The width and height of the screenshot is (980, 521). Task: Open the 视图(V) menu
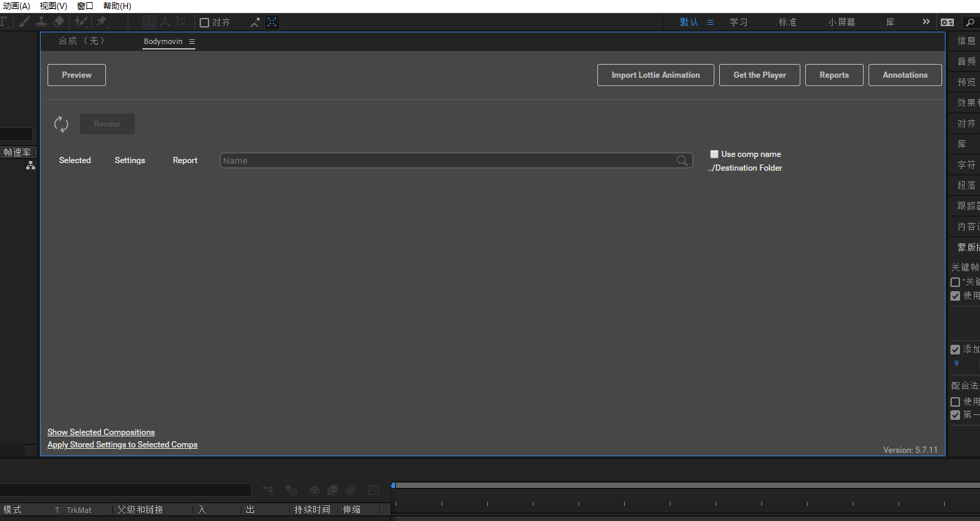click(x=53, y=6)
